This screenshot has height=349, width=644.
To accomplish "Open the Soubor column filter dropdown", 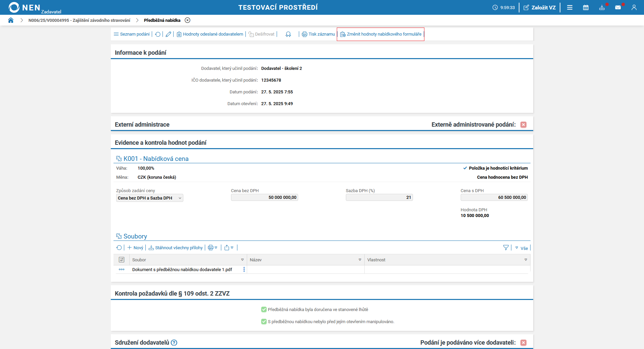I will pyautogui.click(x=242, y=260).
